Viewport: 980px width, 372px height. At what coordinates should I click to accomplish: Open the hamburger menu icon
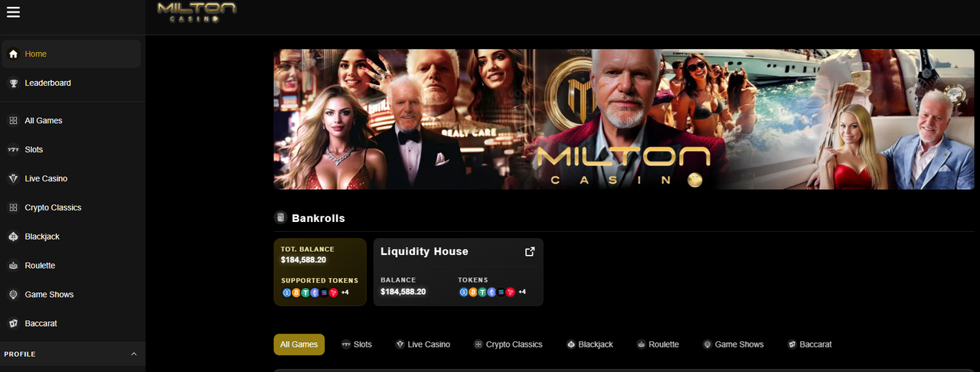13,12
